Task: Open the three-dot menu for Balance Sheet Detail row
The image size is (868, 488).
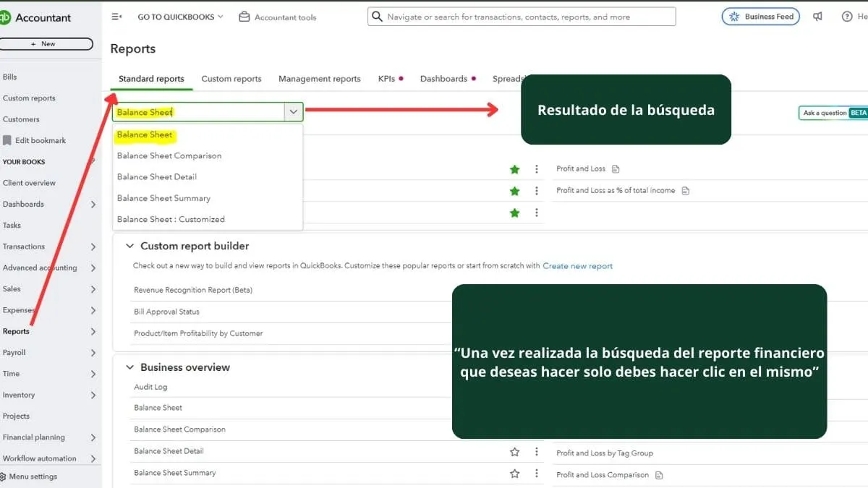Action: (536, 452)
